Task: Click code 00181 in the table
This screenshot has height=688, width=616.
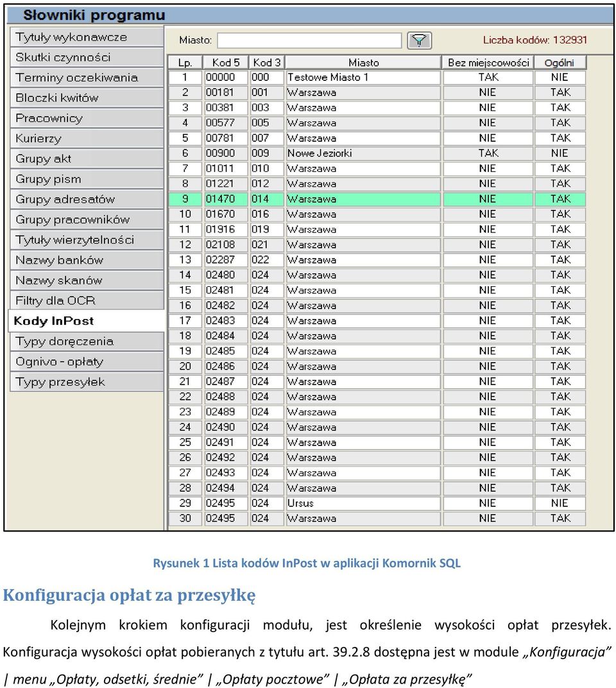Action: pos(226,92)
